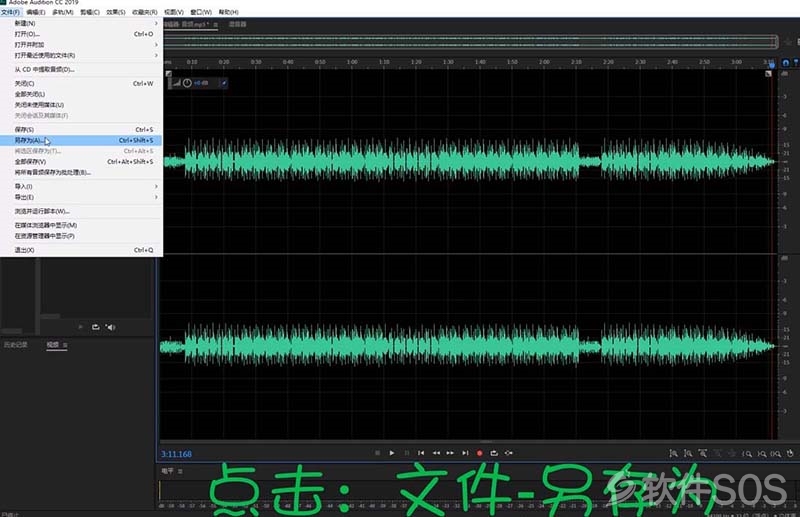Click the HUD gain value +0 dB

[x=201, y=83]
